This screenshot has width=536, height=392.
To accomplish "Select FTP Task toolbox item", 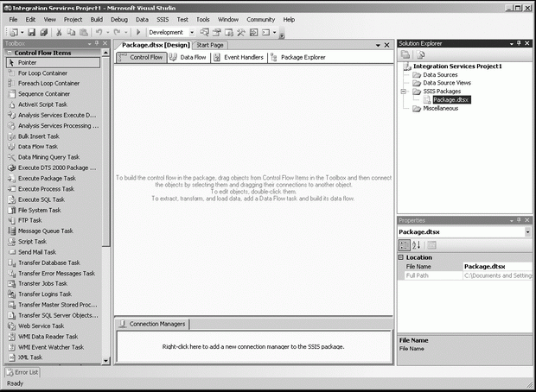I will pyautogui.click(x=53, y=220).
